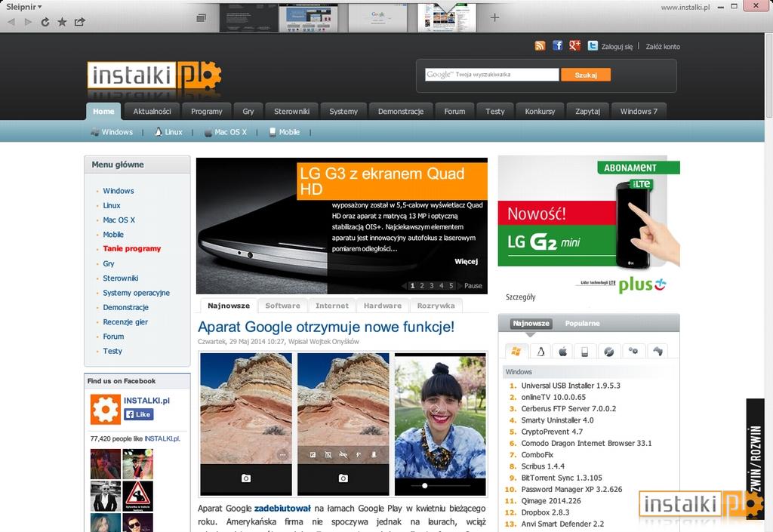The height and width of the screenshot is (532, 773).
Task: Open the Aparat Google article headline
Action: tap(326, 327)
